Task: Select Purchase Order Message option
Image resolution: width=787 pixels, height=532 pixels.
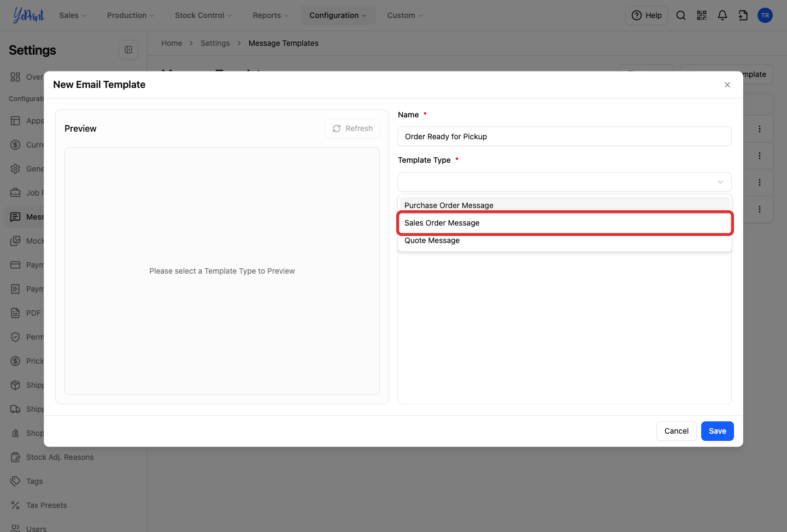Action: pyautogui.click(x=565, y=205)
